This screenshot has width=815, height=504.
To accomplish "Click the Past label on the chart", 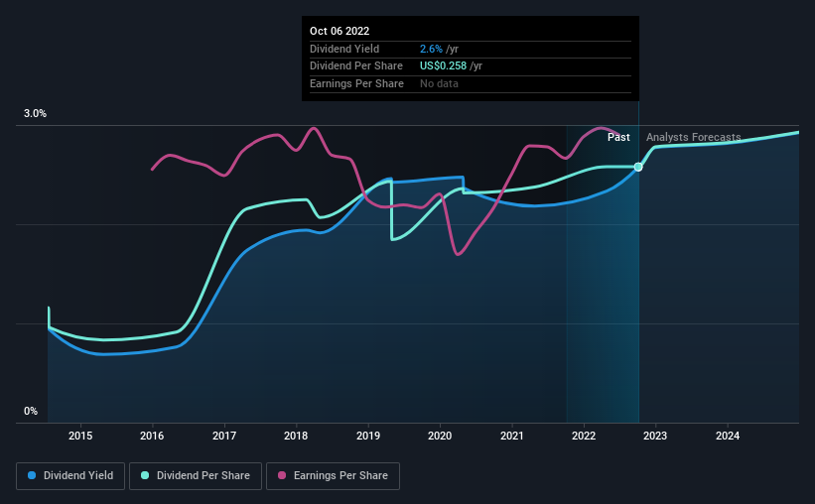I will tap(618, 137).
